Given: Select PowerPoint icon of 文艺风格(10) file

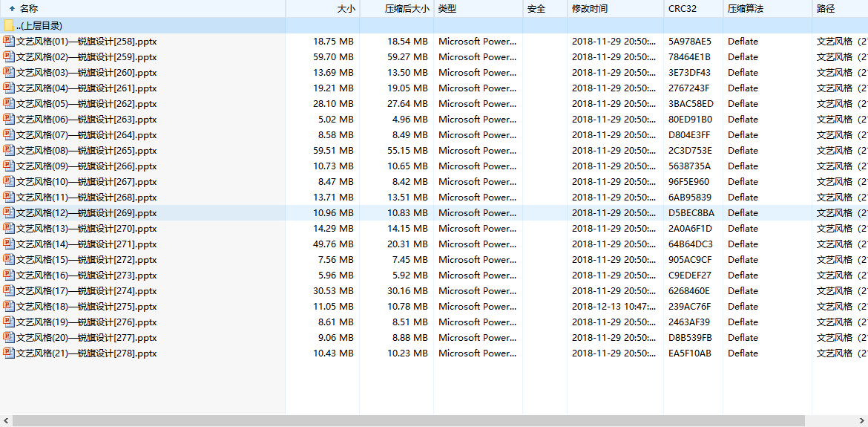Looking at the screenshot, I should pyautogui.click(x=8, y=182).
